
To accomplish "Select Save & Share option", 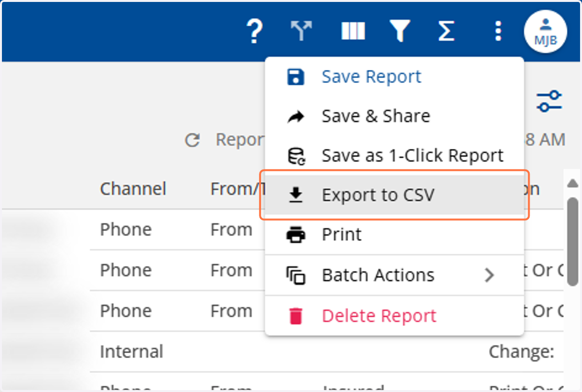I will coord(394,116).
